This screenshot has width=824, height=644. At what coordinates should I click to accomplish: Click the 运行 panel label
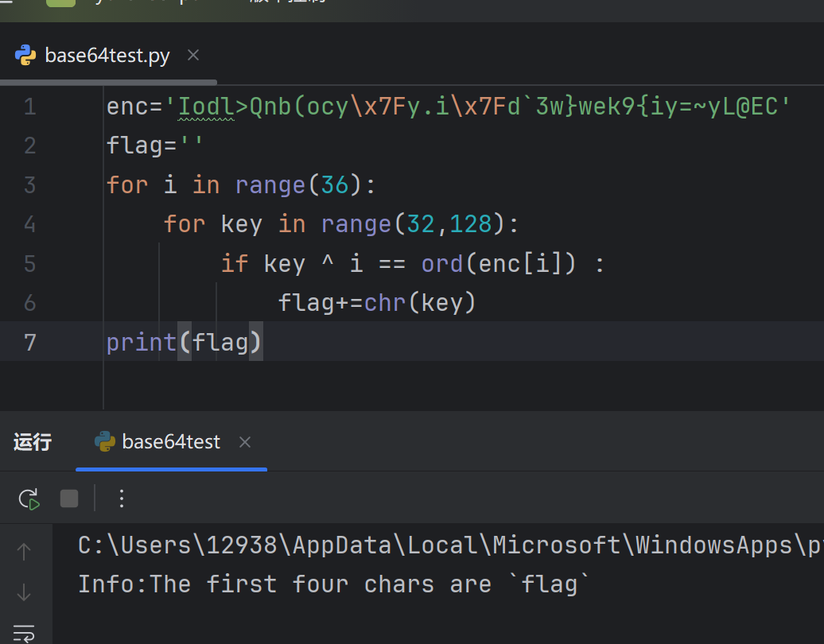pyautogui.click(x=33, y=442)
